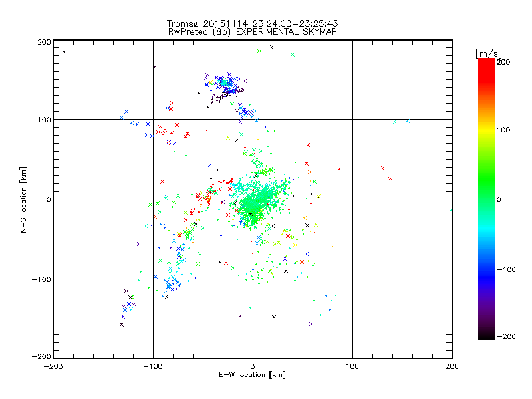Click the '[m/s]' colorbar unit label
The image size is (532, 399).
coord(489,53)
